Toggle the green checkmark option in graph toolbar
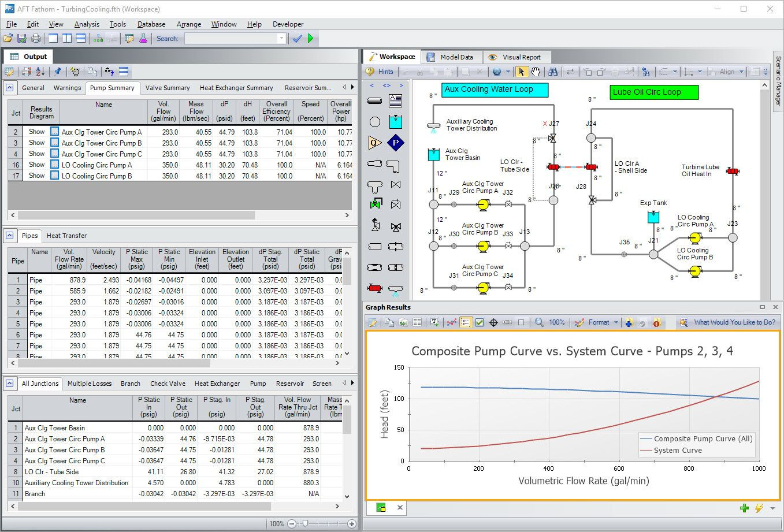The width and height of the screenshot is (784, 532). [x=480, y=322]
